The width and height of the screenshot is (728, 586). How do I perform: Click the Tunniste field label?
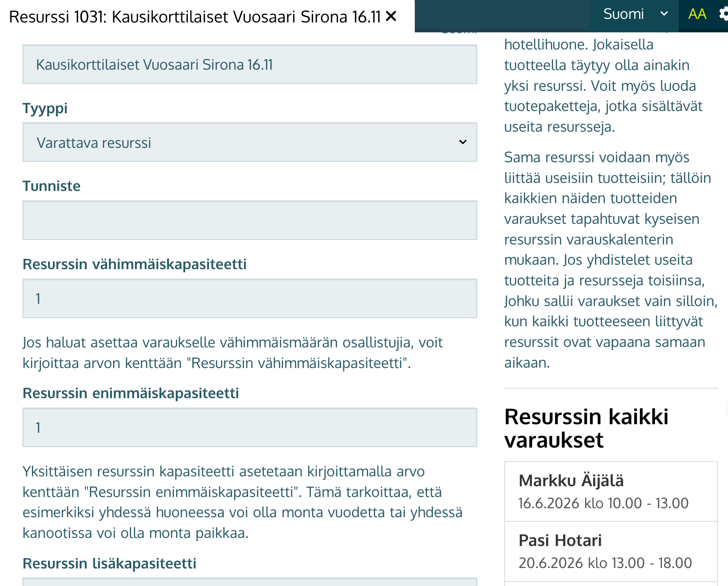point(51,186)
